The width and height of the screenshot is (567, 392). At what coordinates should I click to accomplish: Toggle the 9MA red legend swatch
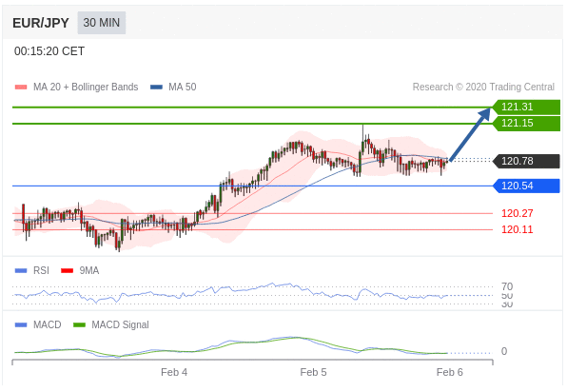click(x=68, y=271)
